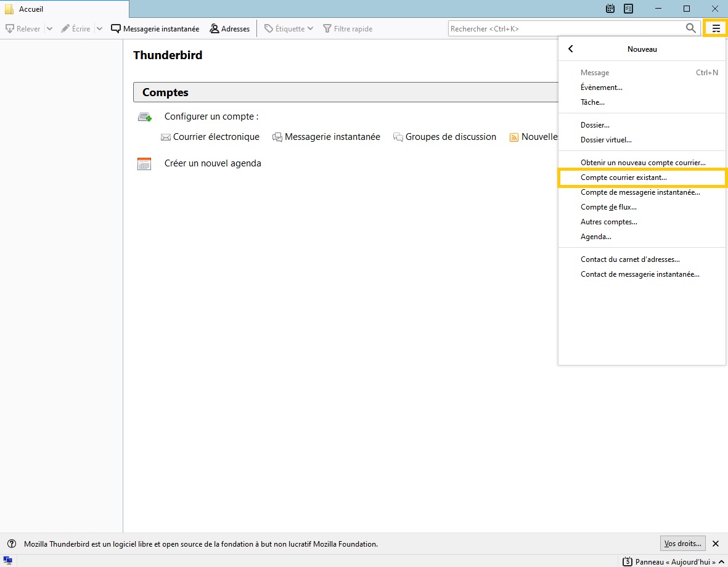Click the online status icon in status bar
The image size is (728, 567).
tap(8, 560)
